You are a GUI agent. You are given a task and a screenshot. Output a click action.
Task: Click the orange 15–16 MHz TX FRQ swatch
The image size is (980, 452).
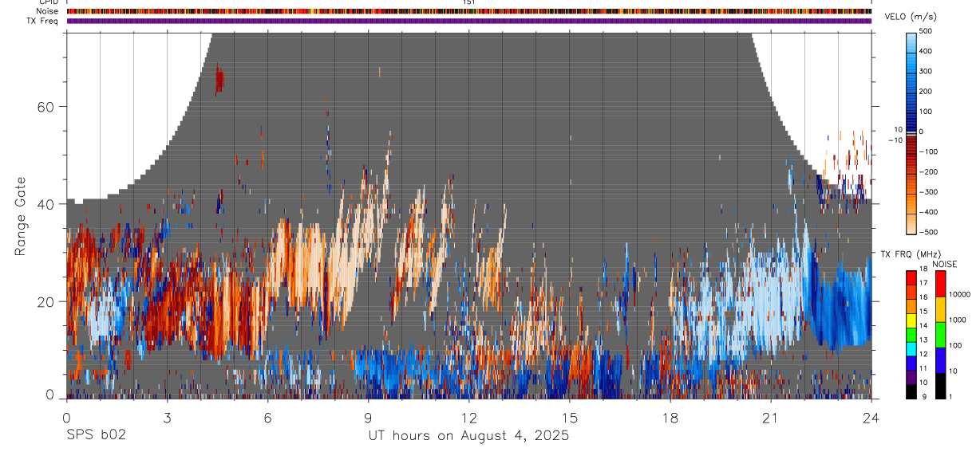(x=911, y=305)
